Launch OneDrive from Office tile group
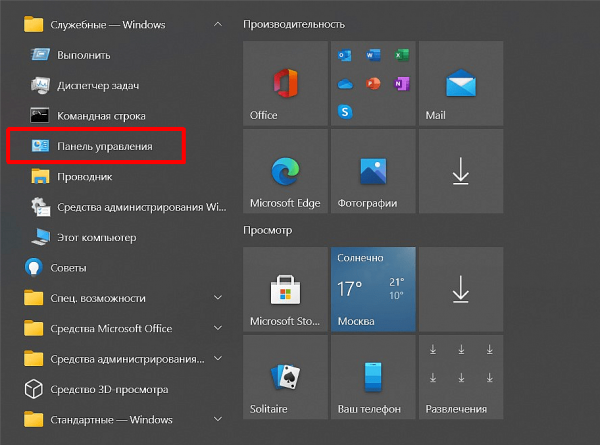The width and height of the screenshot is (600, 445). pyautogui.click(x=345, y=84)
